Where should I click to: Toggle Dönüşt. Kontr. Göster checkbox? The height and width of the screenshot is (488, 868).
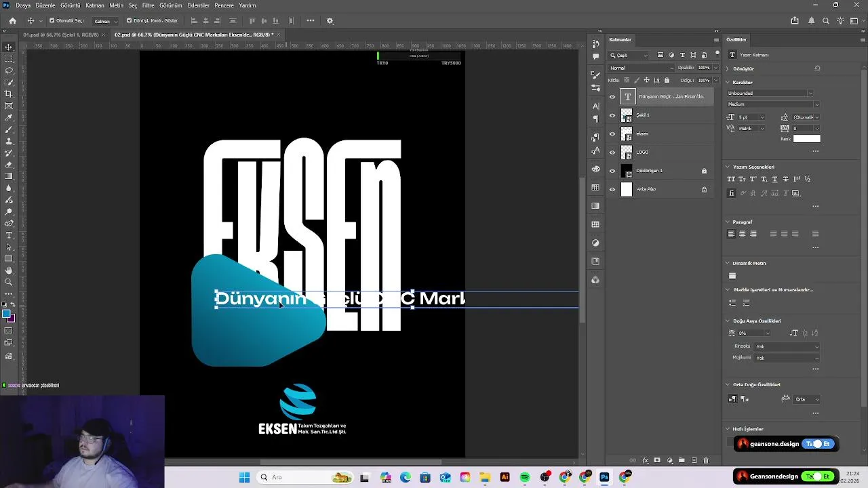pyautogui.click(x=130, y=21)
